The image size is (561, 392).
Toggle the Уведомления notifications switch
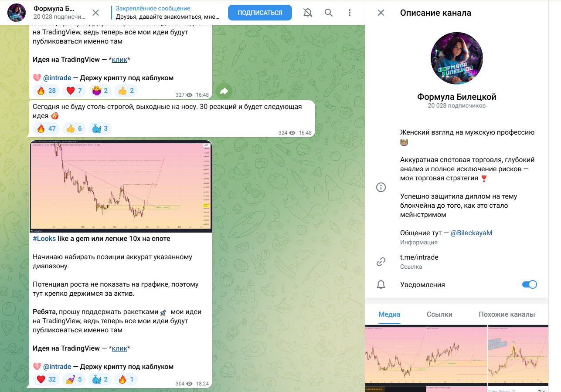[530, 284]
